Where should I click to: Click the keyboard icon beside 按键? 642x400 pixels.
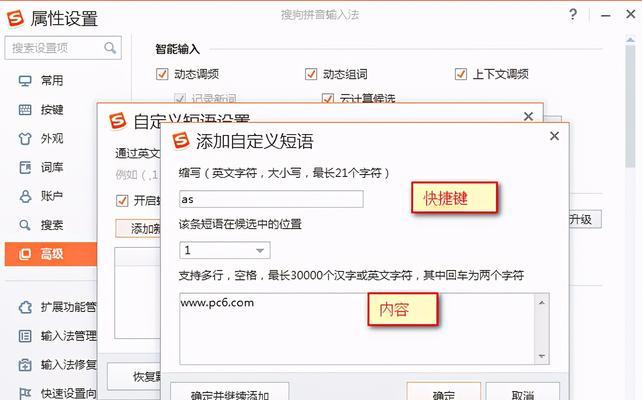click(x=25, y=110)
